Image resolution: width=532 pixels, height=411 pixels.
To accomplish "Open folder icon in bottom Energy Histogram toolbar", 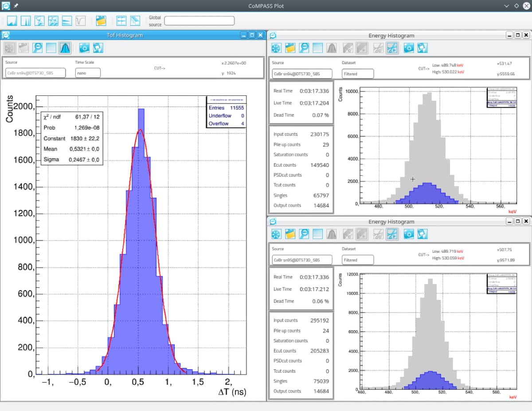I will point(290,233).
